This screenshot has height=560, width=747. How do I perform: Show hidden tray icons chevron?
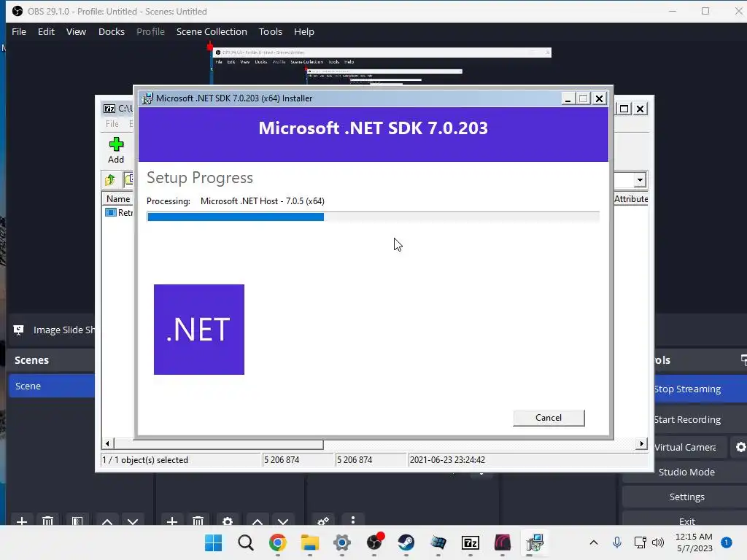point(594,542)
